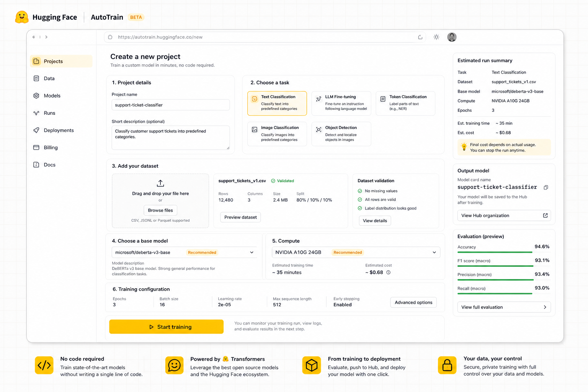Open Projects in the sidebar
The image size is (588, 392).
[61, 61]
